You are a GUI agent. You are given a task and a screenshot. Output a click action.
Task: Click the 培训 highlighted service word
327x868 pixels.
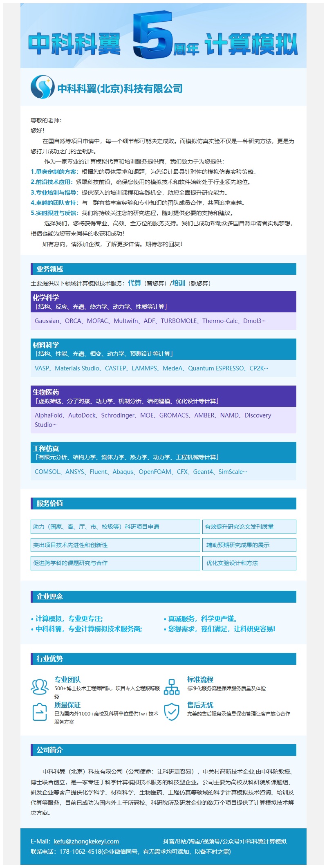pyautogui.click(x=179, y=283)
